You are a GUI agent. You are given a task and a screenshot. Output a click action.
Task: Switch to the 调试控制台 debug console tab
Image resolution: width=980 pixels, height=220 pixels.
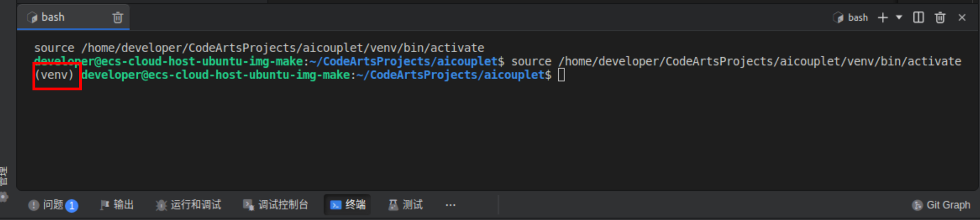tap(276, 205)
